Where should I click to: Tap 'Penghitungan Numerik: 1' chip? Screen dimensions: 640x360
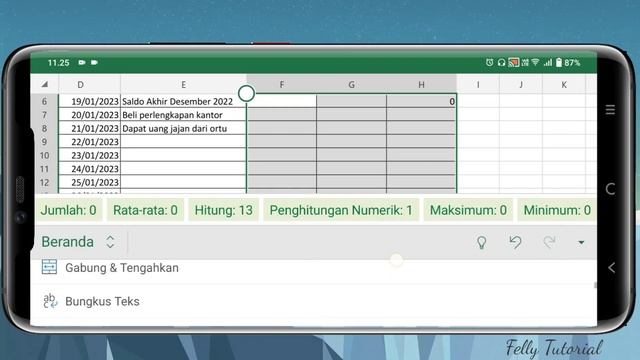tap(341, 210)
